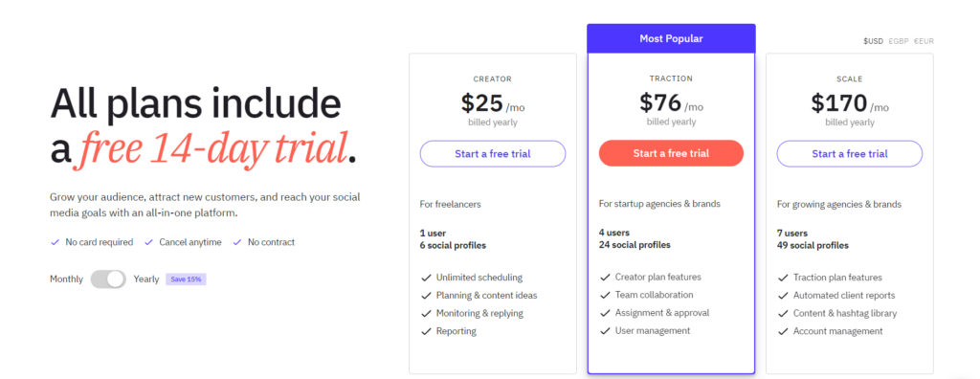Switch currency to £GBP
Screen dimensions: 980x379
pyautogui.click(x=898, y=41)
